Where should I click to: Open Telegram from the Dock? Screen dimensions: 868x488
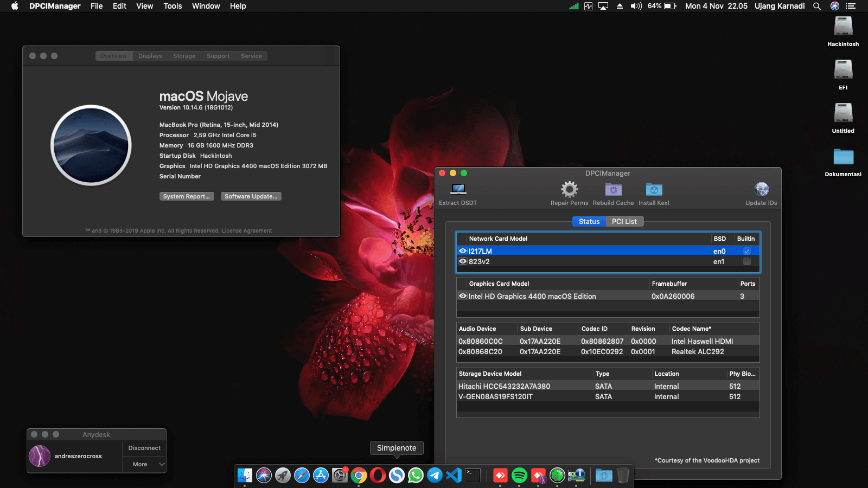pyautogui.click(x=435, y=476)
